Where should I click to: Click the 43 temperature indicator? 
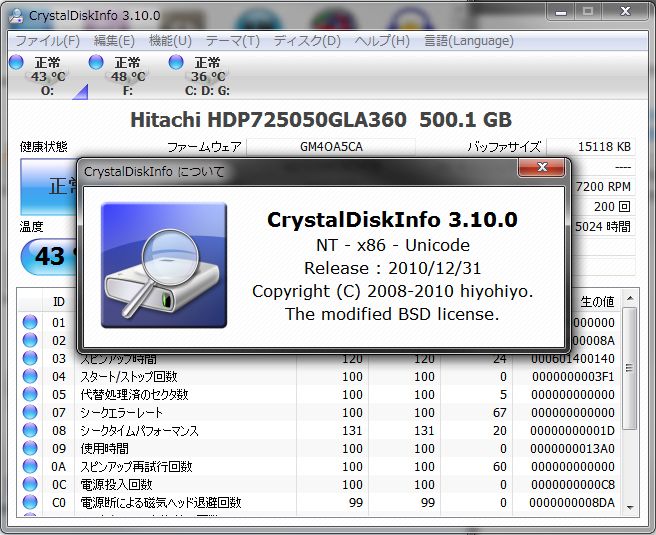click(49, 256)
